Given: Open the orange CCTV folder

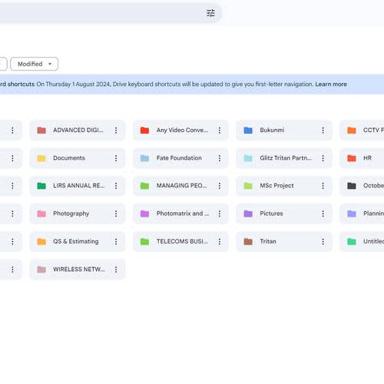Looking at the screenshot, I should pos(362,130).
